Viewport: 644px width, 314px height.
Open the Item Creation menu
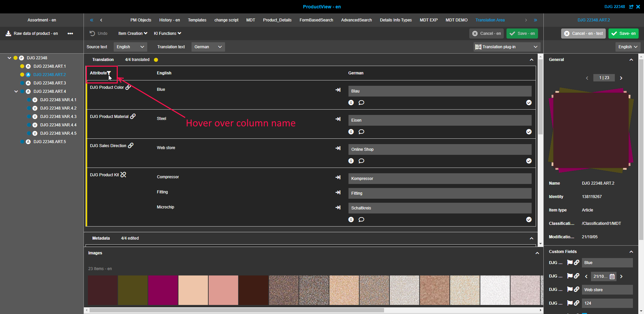132,34
